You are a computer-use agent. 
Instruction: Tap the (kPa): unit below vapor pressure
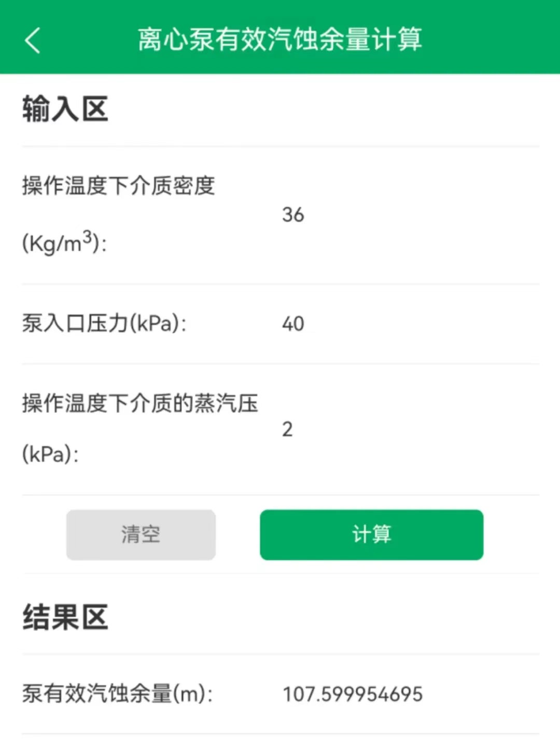coord(50,455)
